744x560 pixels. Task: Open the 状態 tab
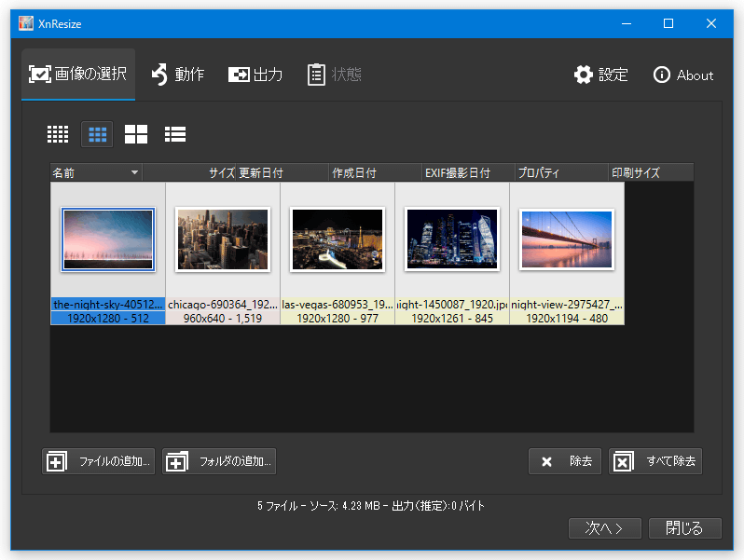pos(335,75)
